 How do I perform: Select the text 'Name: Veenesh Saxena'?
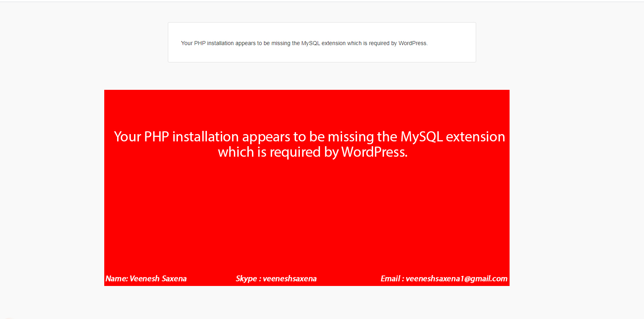[146, 279]
